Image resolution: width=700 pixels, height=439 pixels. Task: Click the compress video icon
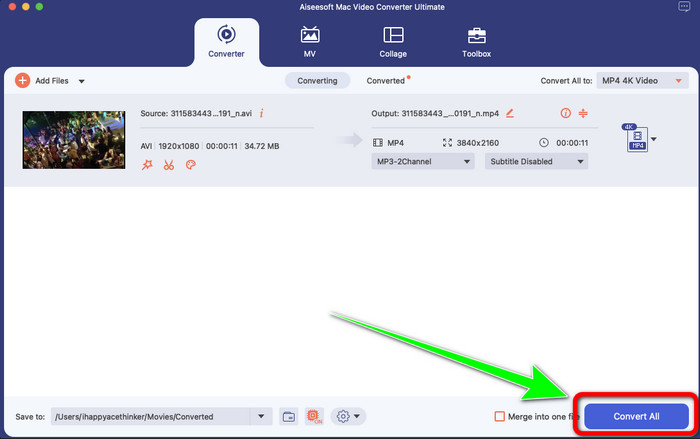click(583, 113)
